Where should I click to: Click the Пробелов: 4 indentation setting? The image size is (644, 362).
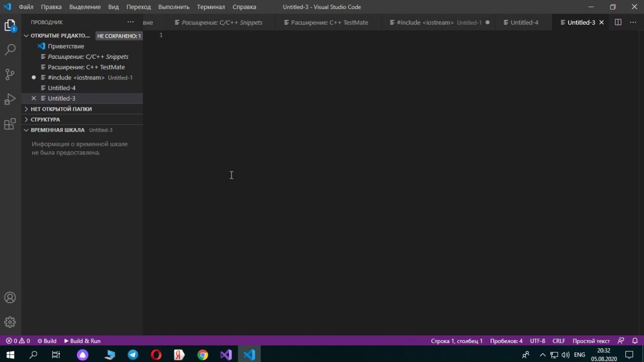click(x=506, y=341)
